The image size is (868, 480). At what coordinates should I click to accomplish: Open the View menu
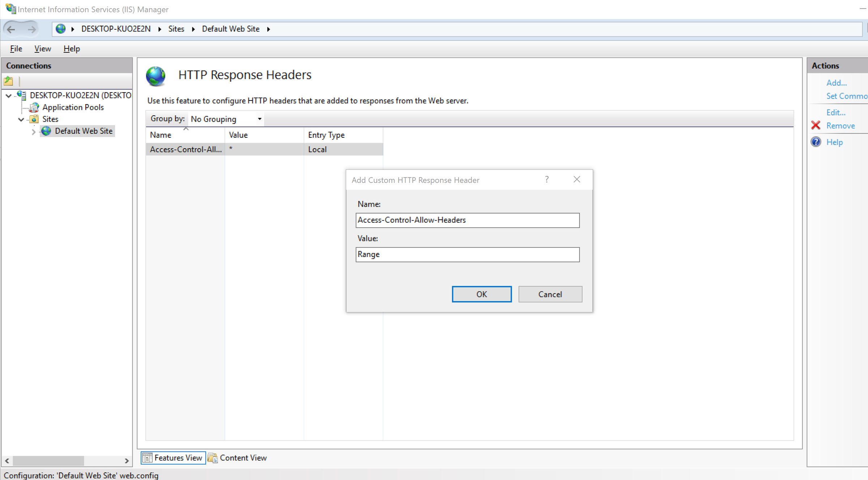pos(42,48)
